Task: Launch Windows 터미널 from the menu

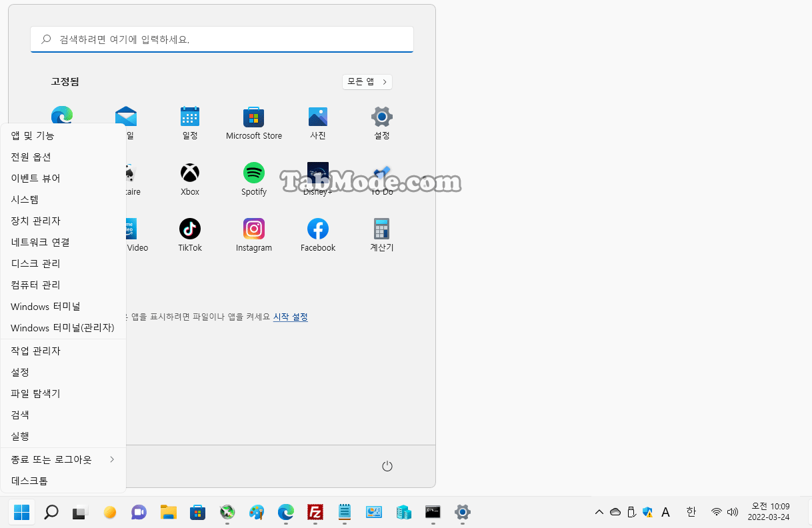Action: pos(63,306)
